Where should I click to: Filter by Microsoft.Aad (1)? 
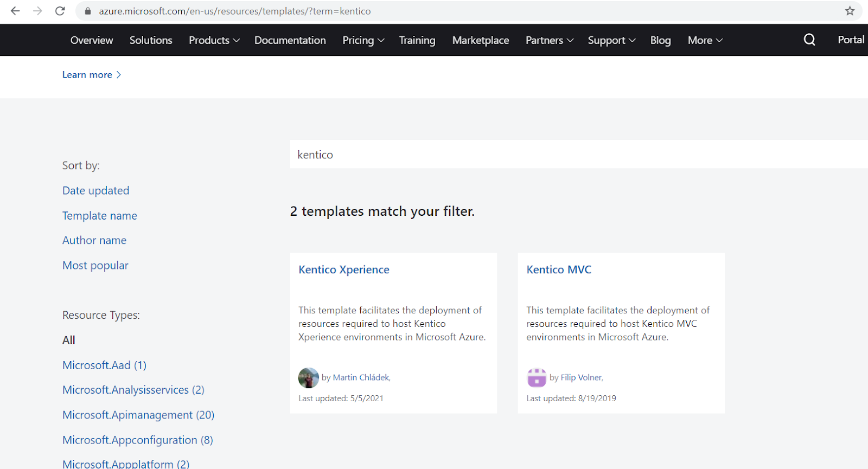pyautogui.click(x=105, y=365)
